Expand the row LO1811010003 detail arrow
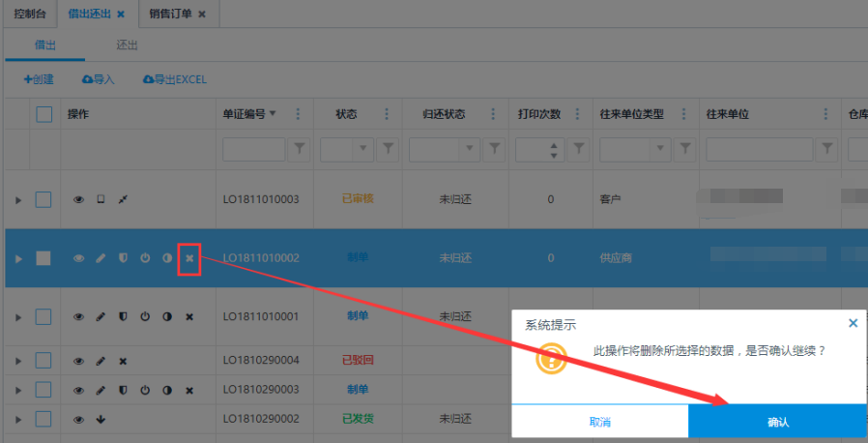Viewport: 868px width, 443px height. tap(17, 199)
